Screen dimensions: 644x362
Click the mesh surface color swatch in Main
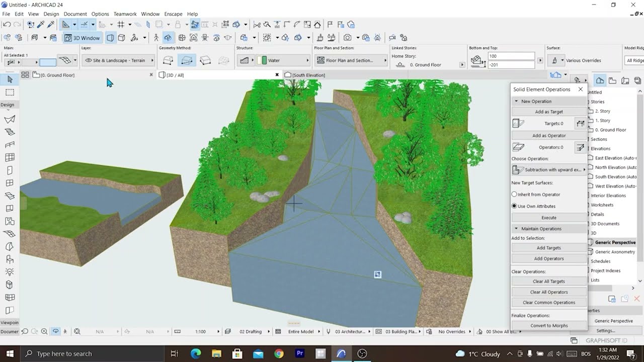[48, 62]
